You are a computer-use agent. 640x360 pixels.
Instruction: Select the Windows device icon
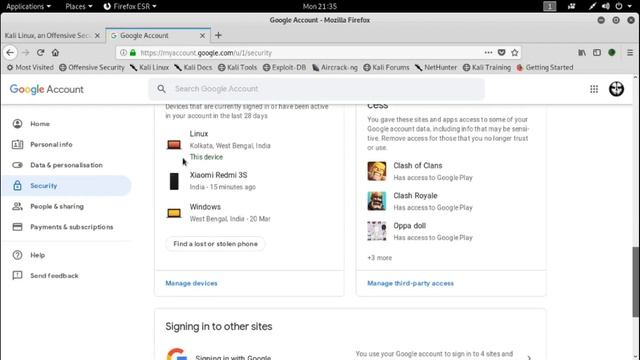click(x=174, y=213)
